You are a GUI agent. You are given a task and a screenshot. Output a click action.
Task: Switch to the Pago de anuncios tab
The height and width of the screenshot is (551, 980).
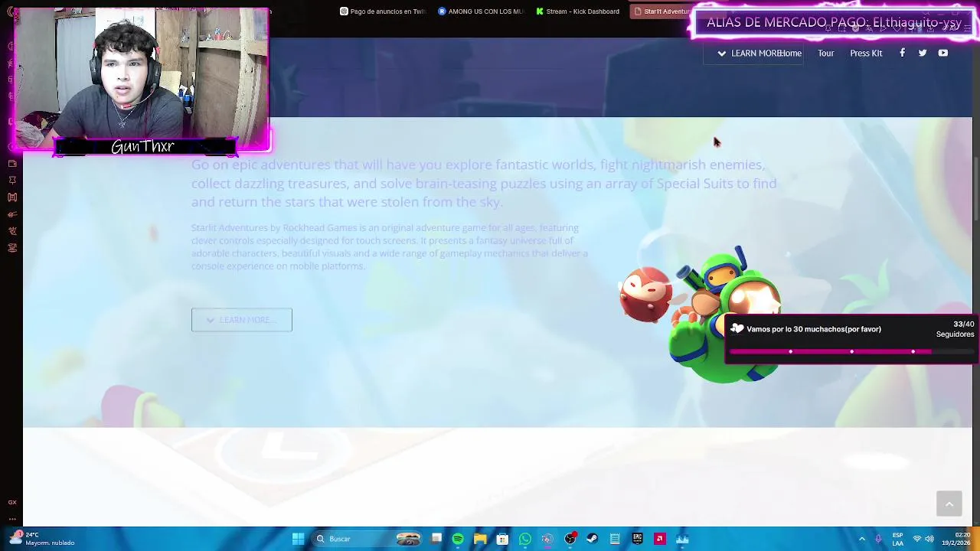pos(384,11)
